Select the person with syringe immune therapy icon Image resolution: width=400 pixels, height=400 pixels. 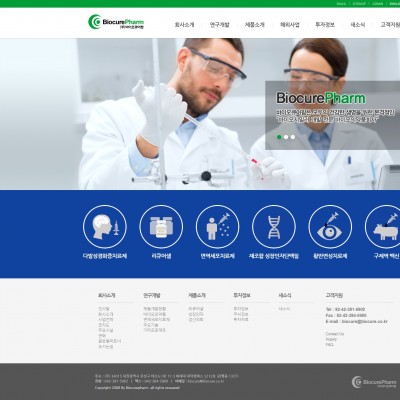217,227
